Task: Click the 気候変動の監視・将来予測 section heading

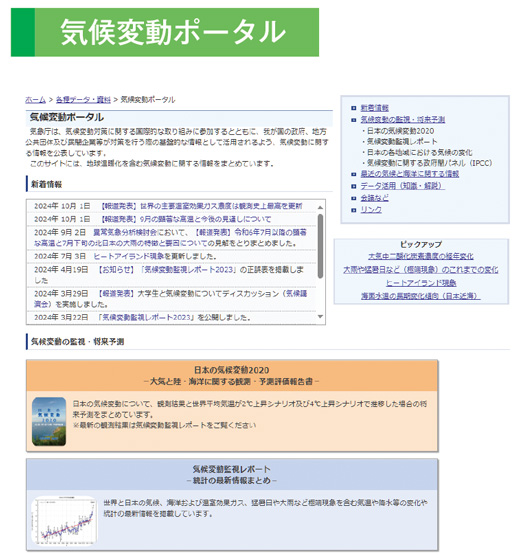Action: coord(77,342)
